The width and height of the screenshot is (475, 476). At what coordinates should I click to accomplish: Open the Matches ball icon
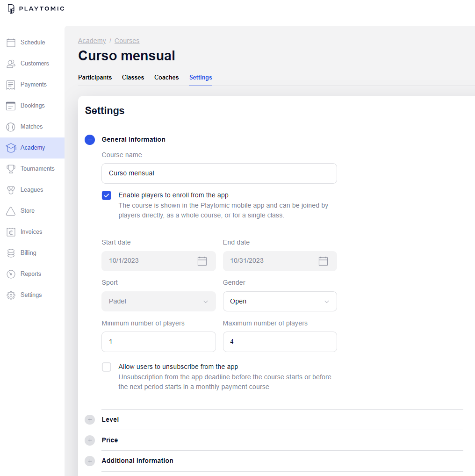[11, 126]
